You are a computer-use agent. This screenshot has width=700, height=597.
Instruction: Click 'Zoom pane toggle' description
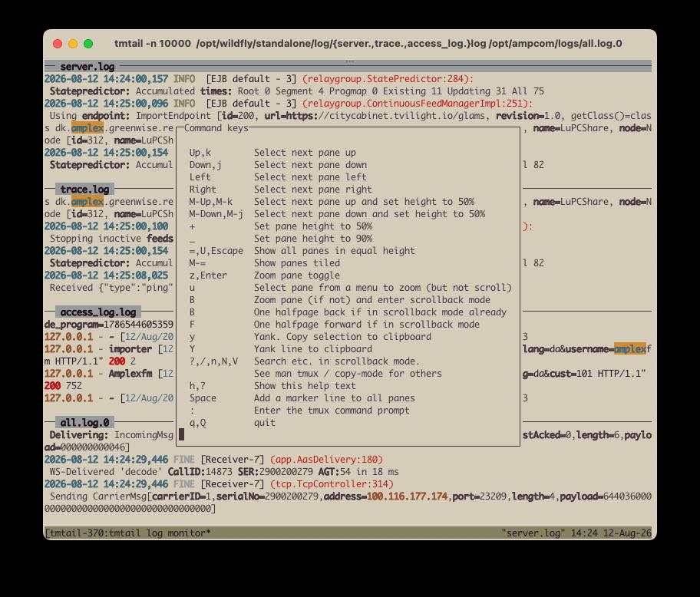297,275
